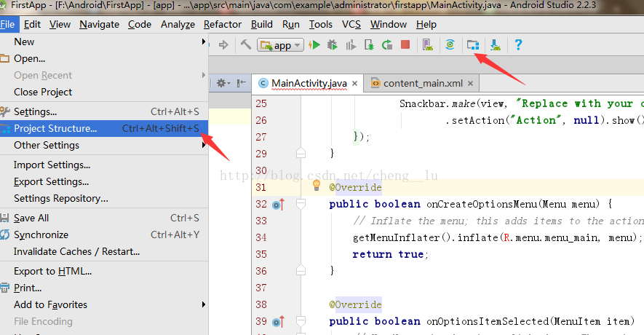Click the override gutter marker on line 39
Viewport: 644px width, 335px height.
[278, 321]
